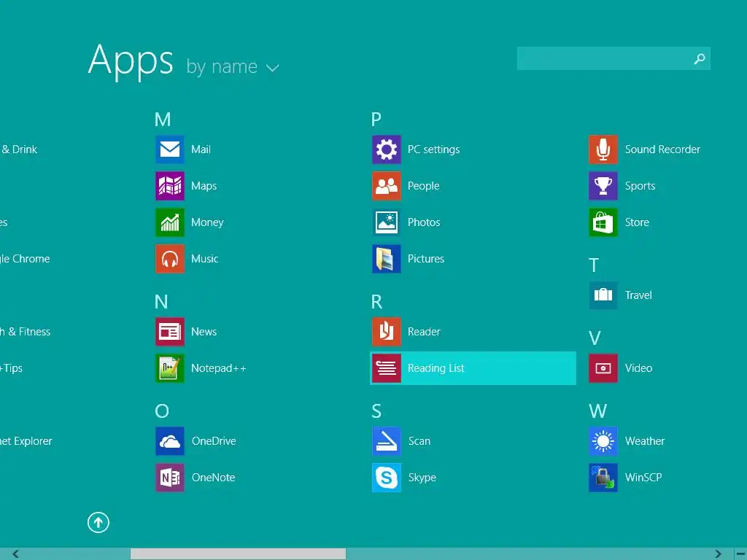Select the N group letter header
This screenshot has width=747, height=560.
161,301
